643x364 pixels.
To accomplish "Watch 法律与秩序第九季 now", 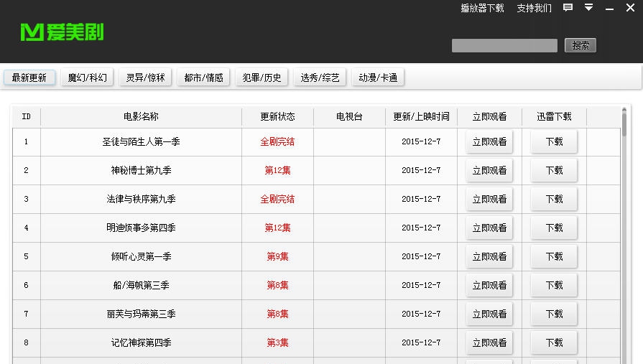I will 489,199.
